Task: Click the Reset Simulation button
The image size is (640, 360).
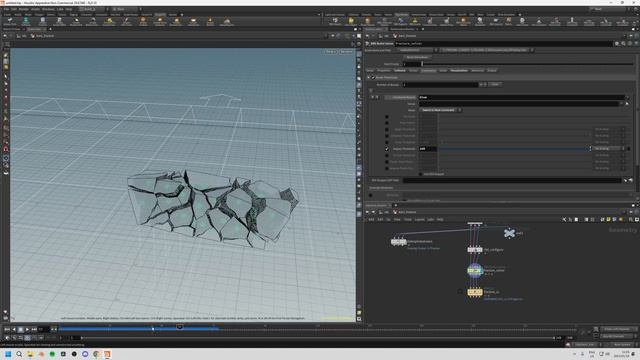Action: (x=418, y=58)
